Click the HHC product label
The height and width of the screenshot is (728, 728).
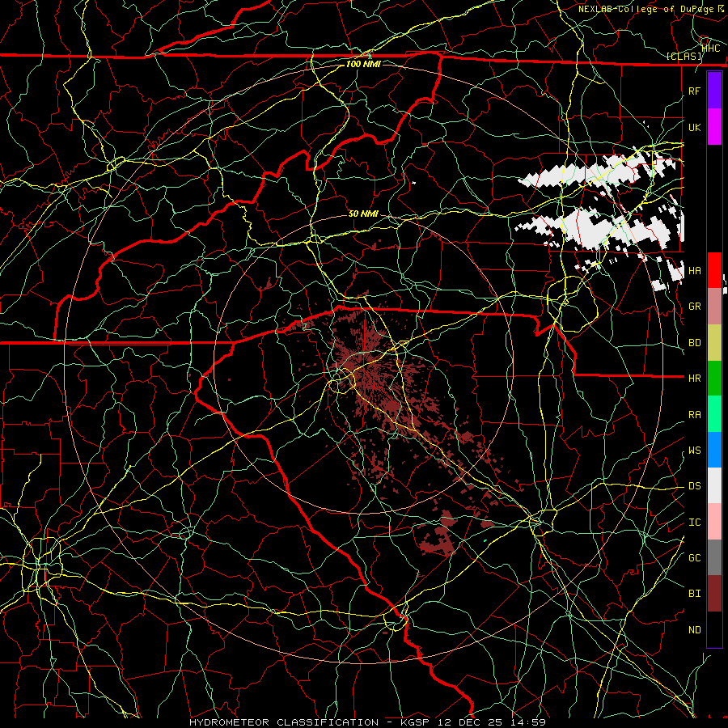711,48
